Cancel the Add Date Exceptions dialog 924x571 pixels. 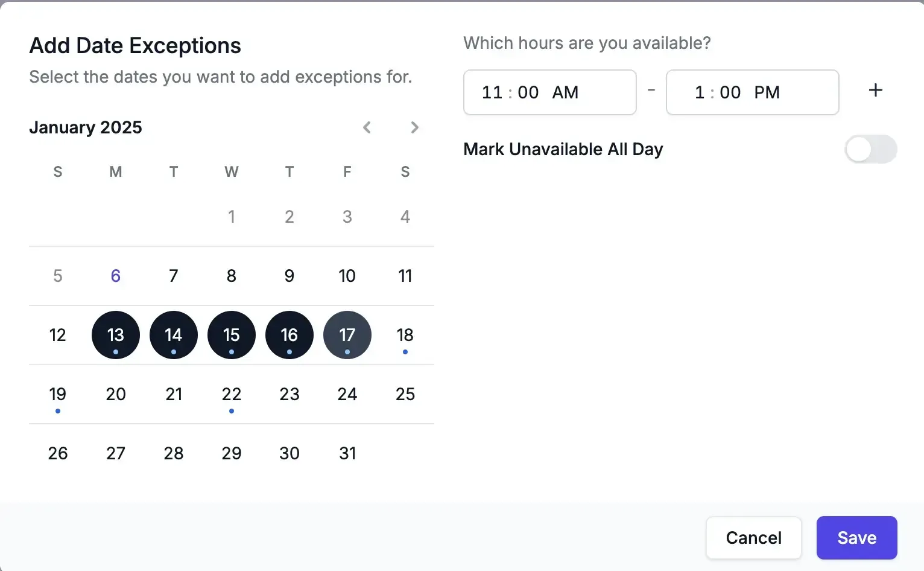point(753,538)
